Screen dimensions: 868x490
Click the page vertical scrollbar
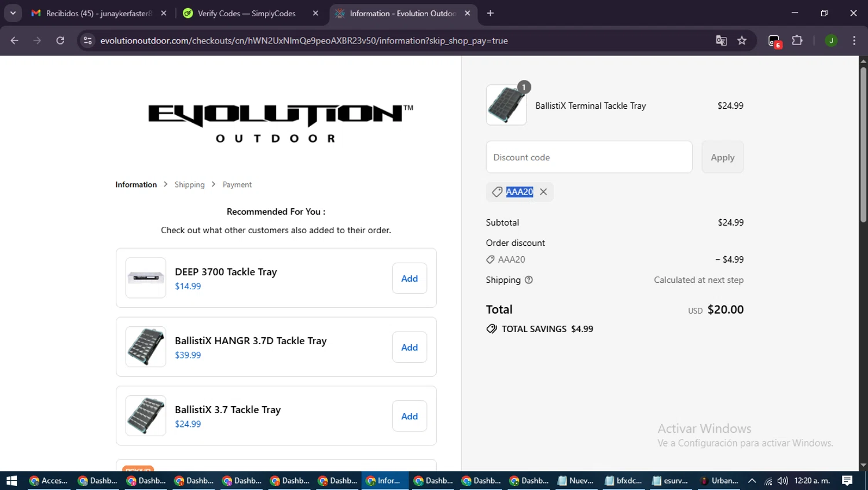[x=863, y=145]
